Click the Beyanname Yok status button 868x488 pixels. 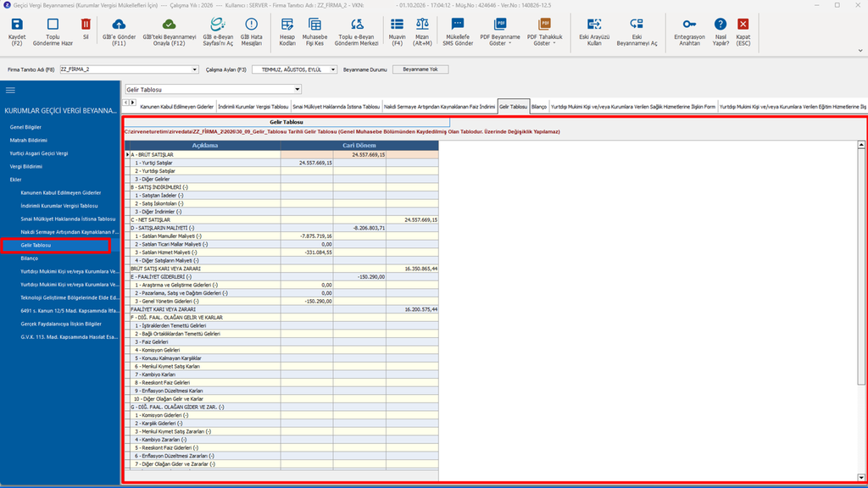[420, 69]
